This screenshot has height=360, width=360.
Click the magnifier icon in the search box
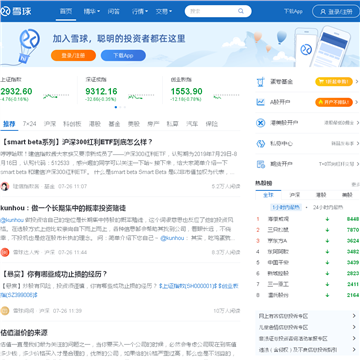(241, 11)
